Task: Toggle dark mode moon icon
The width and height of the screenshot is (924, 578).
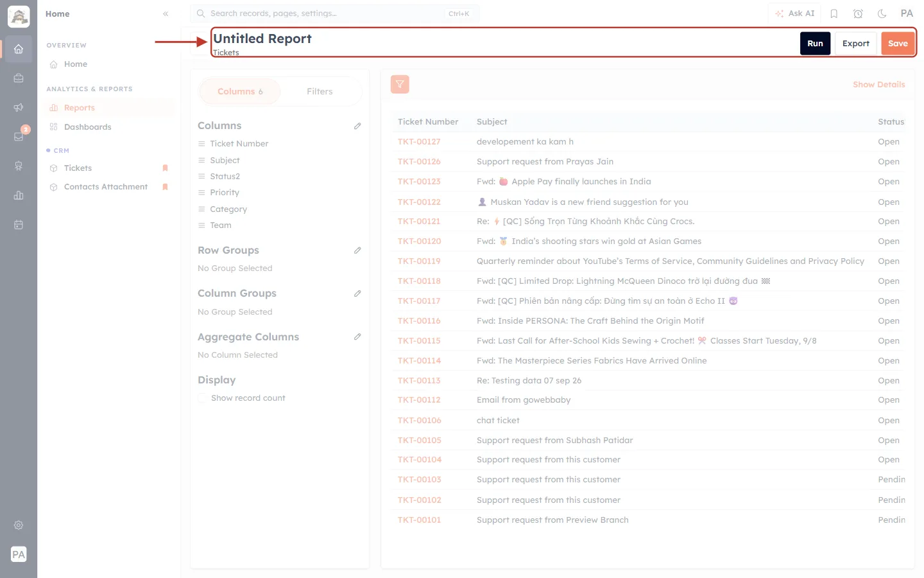Action: (x=882, y=13)
